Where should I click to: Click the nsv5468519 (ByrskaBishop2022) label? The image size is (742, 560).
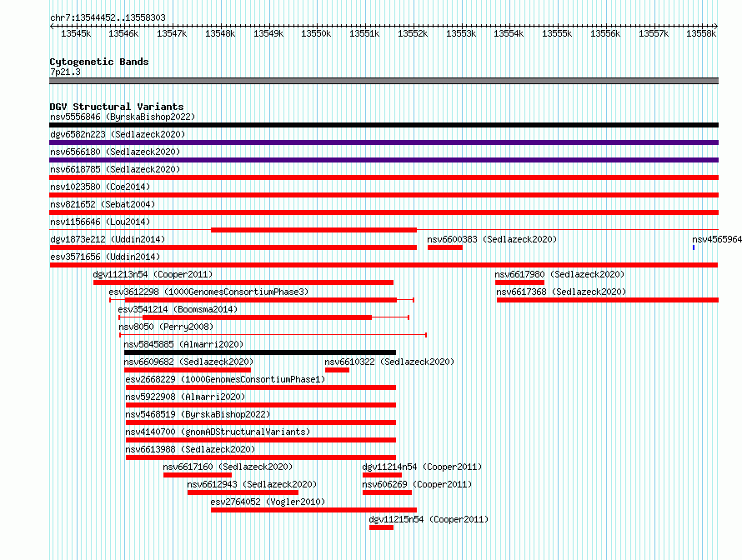tap(198, 414)
